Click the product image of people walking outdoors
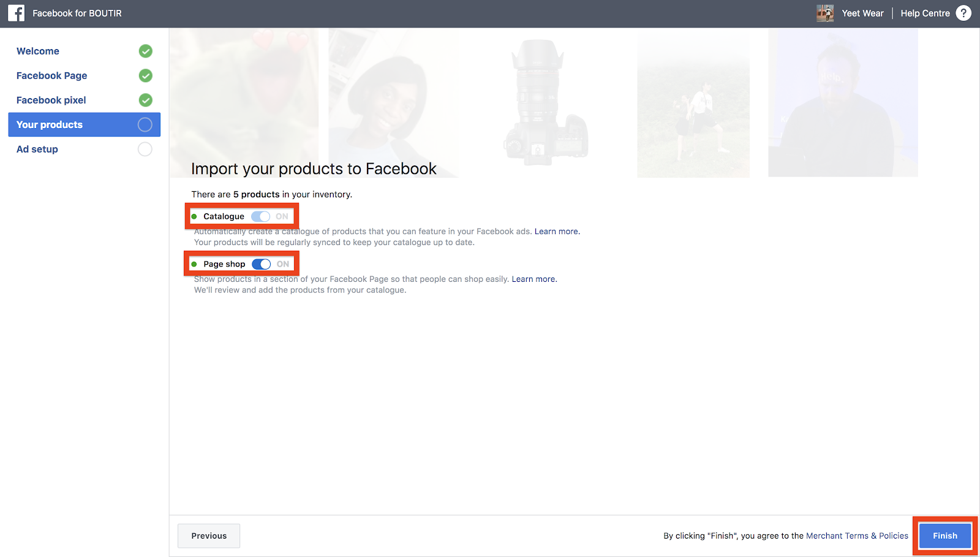The image size is (980, 557). (x=693, y=102)
